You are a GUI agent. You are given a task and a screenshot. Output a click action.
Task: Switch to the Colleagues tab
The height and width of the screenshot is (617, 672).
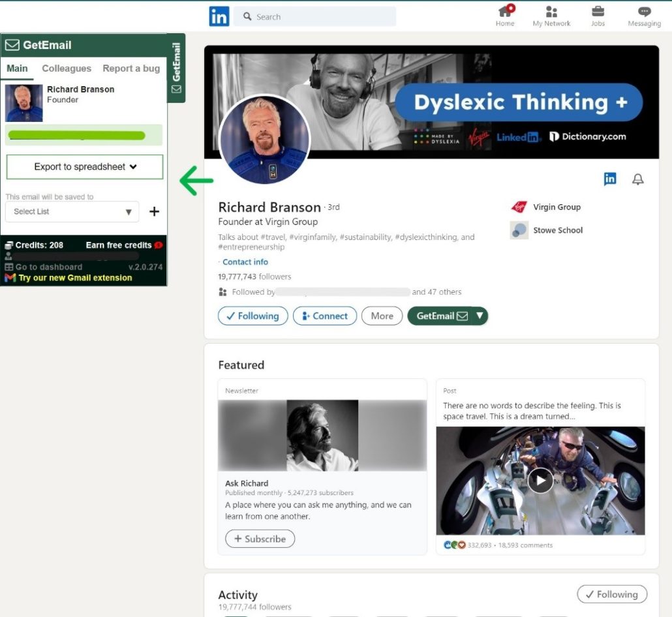click(x=67, y=68)
